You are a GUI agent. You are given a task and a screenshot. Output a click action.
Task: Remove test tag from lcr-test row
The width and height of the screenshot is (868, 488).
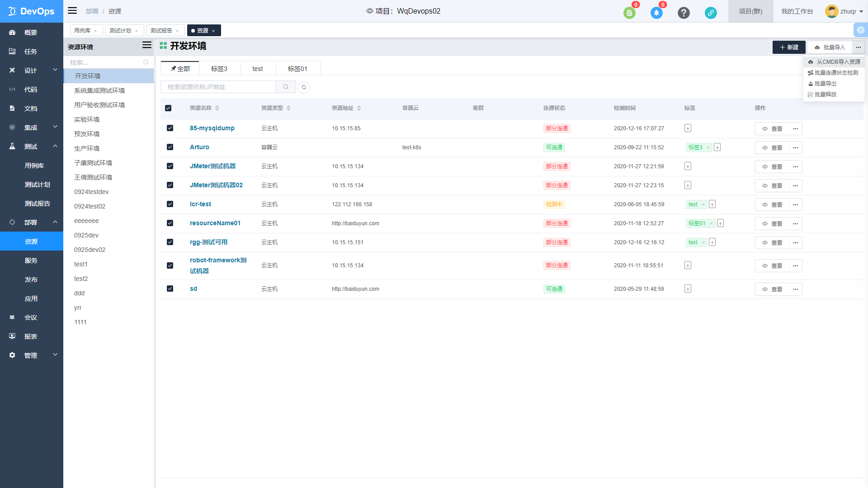pyautogui.click(x=703, y=204)
